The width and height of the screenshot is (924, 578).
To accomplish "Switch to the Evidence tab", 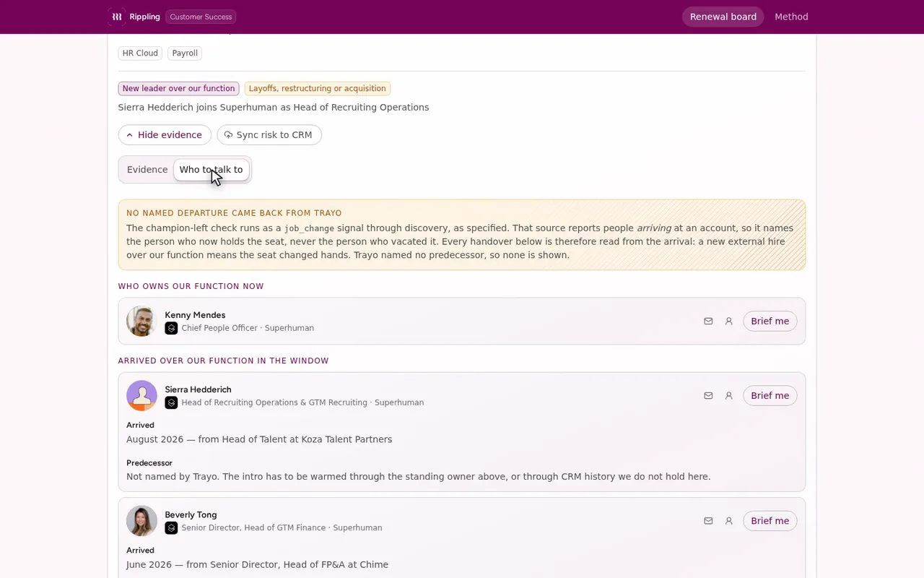I will [x=147, y=170].
